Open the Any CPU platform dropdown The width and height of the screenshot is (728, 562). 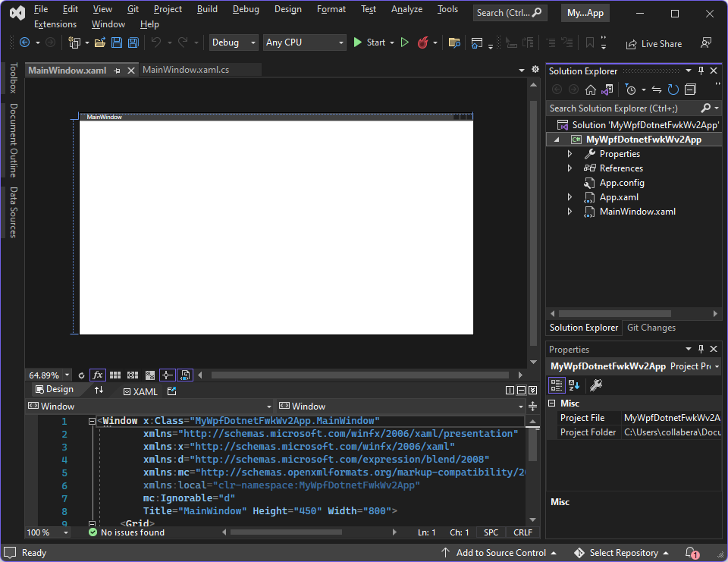click(x=304, y=42)
